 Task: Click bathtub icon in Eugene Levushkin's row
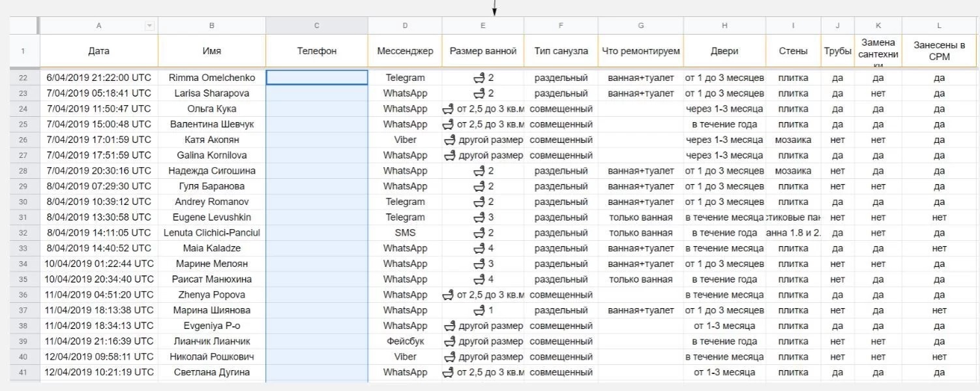click(x=479, y=217)
